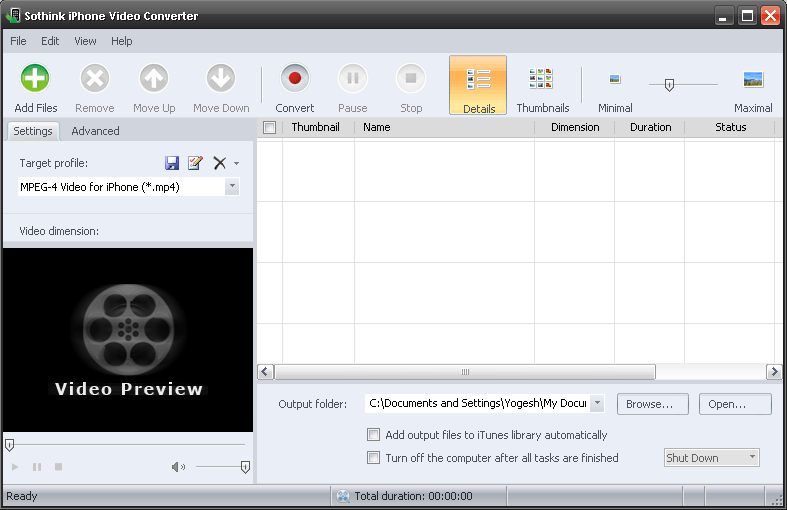This screenshot has height=510, width=787.
Task: Edit the target profile with pencil icon
Action: click(x=195, y=163)
